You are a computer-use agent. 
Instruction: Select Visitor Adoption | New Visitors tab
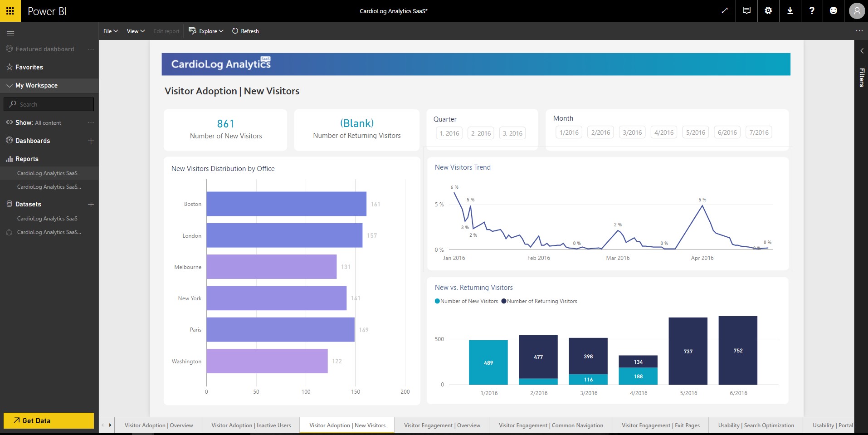tap(347, 425)
